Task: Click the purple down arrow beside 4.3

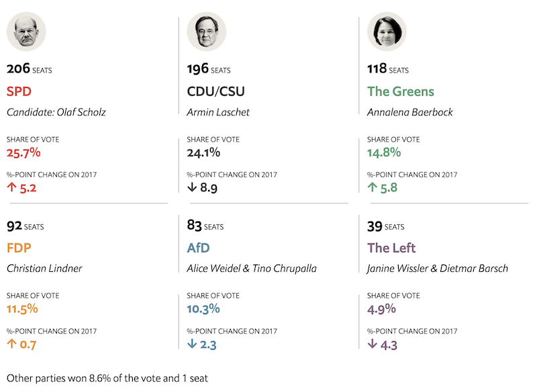Action: [x=372, y=344]
